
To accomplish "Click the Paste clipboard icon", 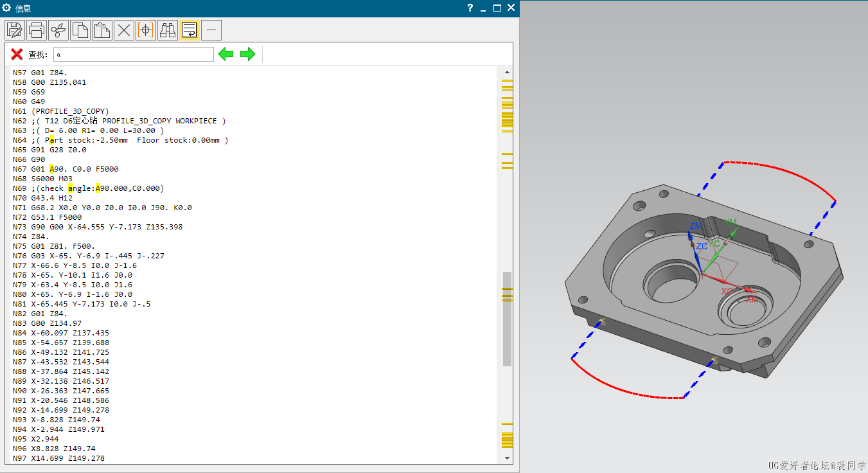I will point(102,30).
